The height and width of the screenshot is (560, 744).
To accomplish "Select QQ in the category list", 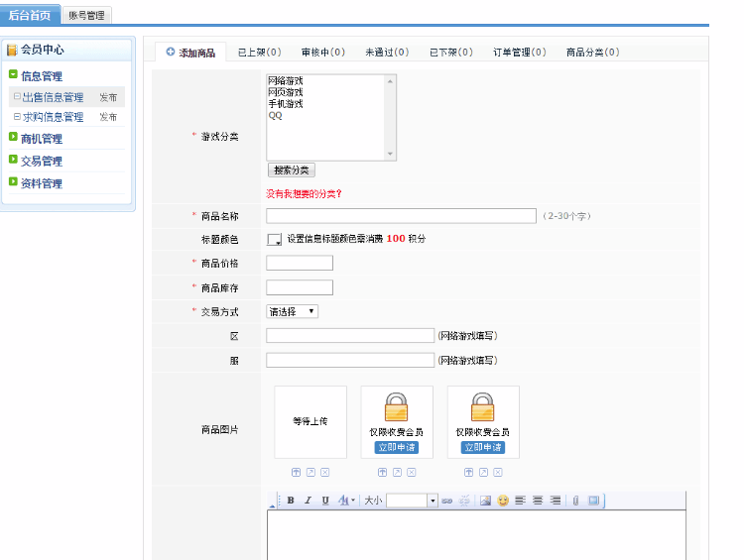I will pos(275,115).
